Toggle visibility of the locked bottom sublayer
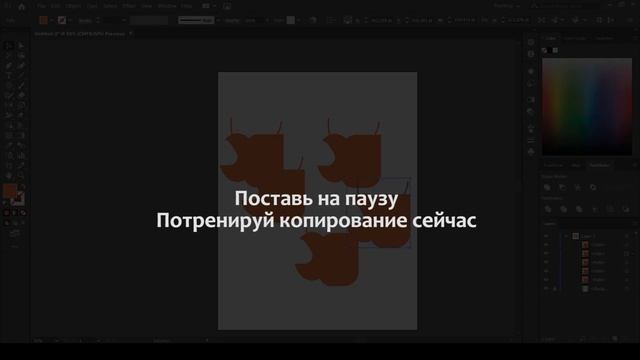The image size is (640, 360). point(546,289)
